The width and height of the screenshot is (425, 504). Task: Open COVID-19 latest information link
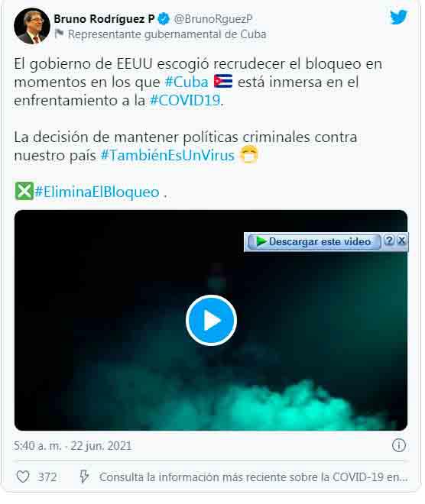pyautogui.click(x=253, y=477)
